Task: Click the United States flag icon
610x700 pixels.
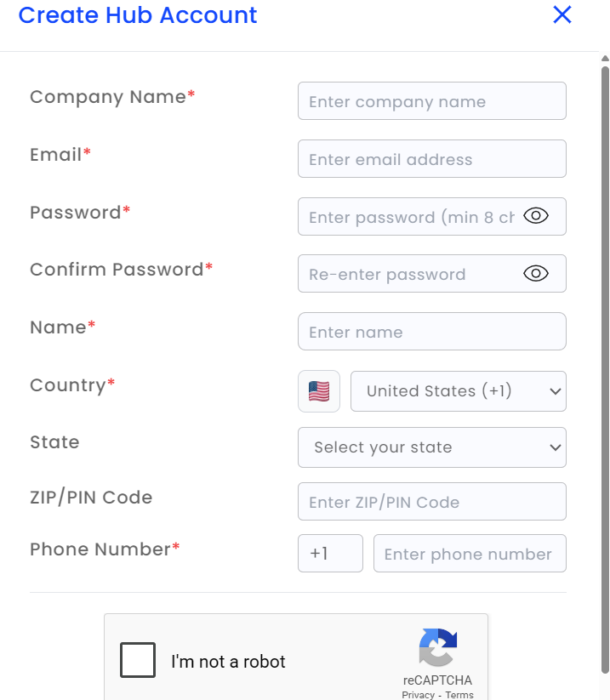Action: [x=319, y=391]
